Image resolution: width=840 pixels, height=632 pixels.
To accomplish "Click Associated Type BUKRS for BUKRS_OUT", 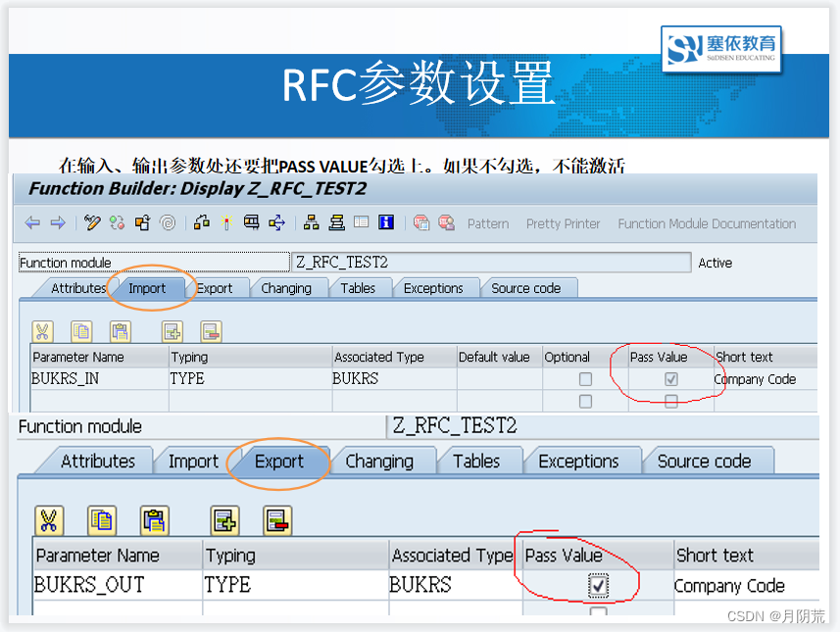I will 456,585.
